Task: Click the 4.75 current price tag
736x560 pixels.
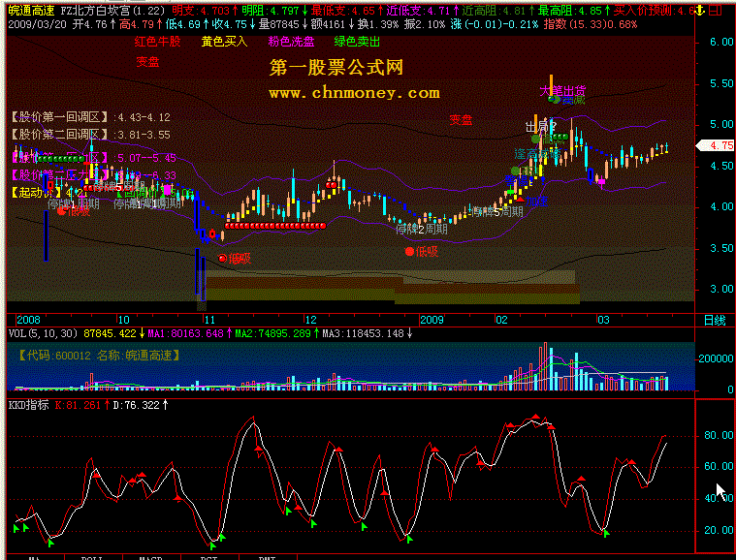Action: [x=717, y=145]
